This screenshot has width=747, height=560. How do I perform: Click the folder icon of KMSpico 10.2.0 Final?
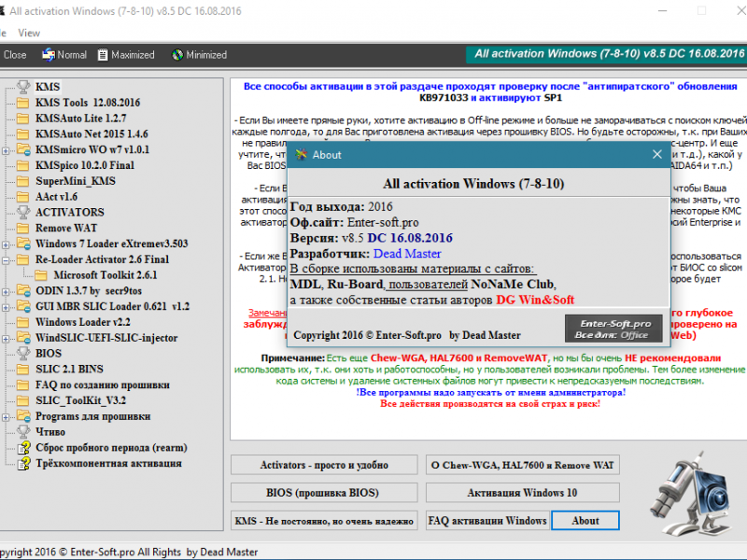(x=22, y=165)
